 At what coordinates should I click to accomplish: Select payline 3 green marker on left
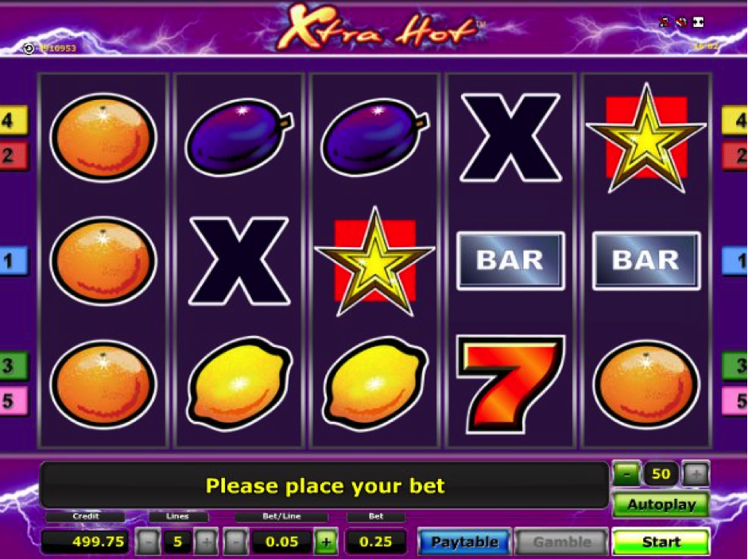point(13,365)
